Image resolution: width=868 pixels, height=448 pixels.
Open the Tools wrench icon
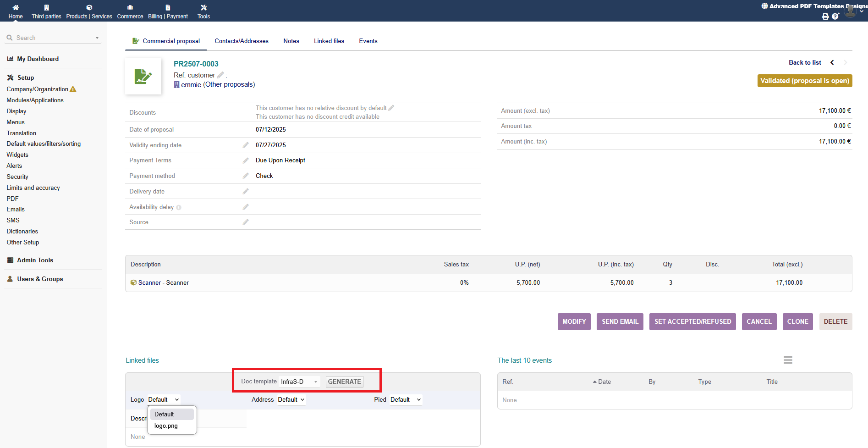203,7
